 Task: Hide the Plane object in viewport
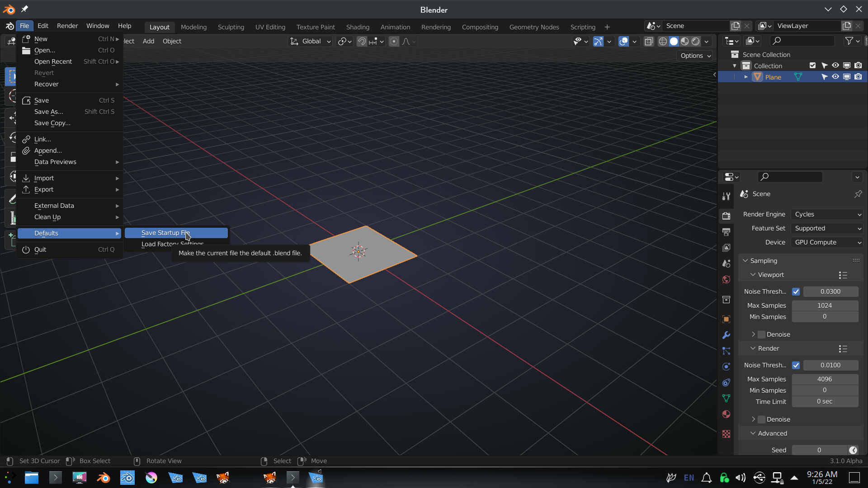(x=835, y=77)
